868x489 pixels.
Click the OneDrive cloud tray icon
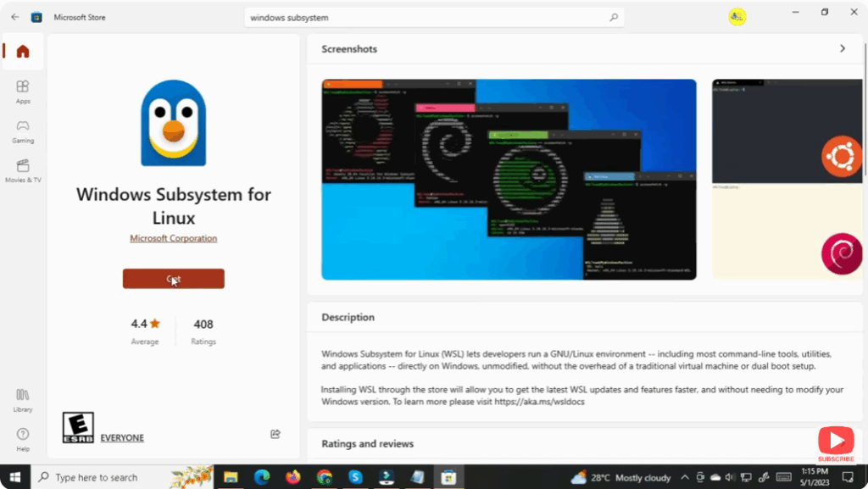click(715, 477)
